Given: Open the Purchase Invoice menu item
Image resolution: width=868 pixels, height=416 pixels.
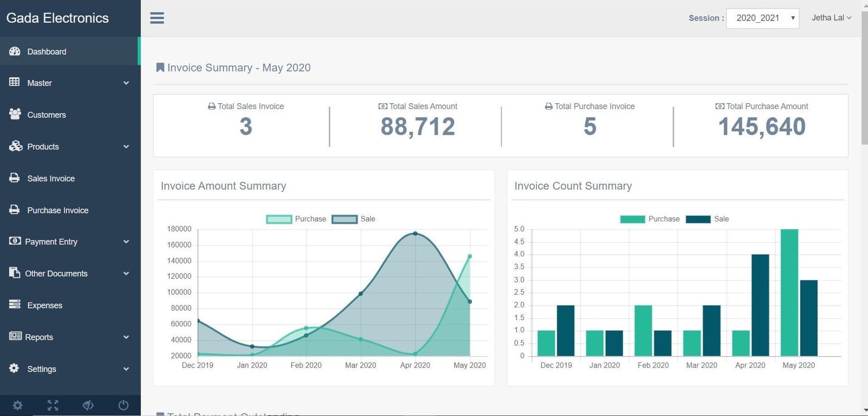Looking at the screenshot, I should click(70, 210).
